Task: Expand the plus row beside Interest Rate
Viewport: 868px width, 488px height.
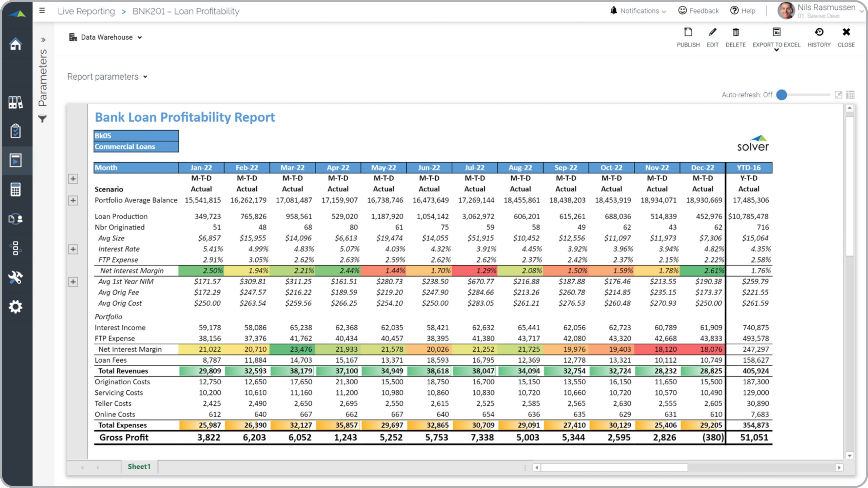Action: (x=73, y=249)
